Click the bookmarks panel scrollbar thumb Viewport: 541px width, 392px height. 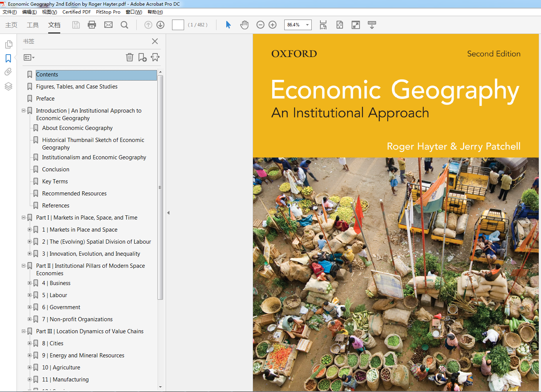[160, 187]
